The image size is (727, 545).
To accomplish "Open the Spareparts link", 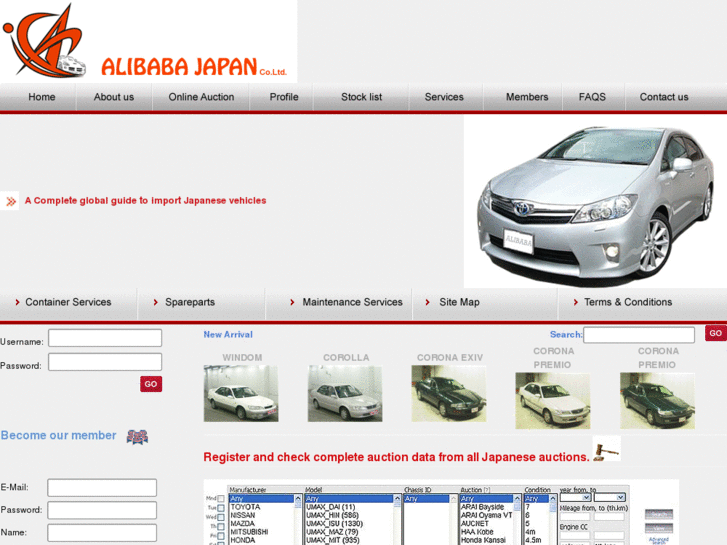I will [190, 302].
